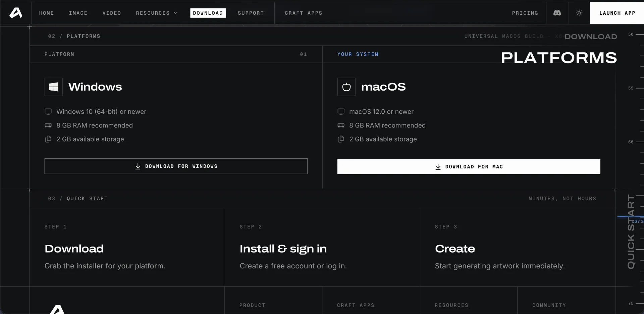Select the Download nav tab
Screen dimensions: 644x314
(208, 13)
